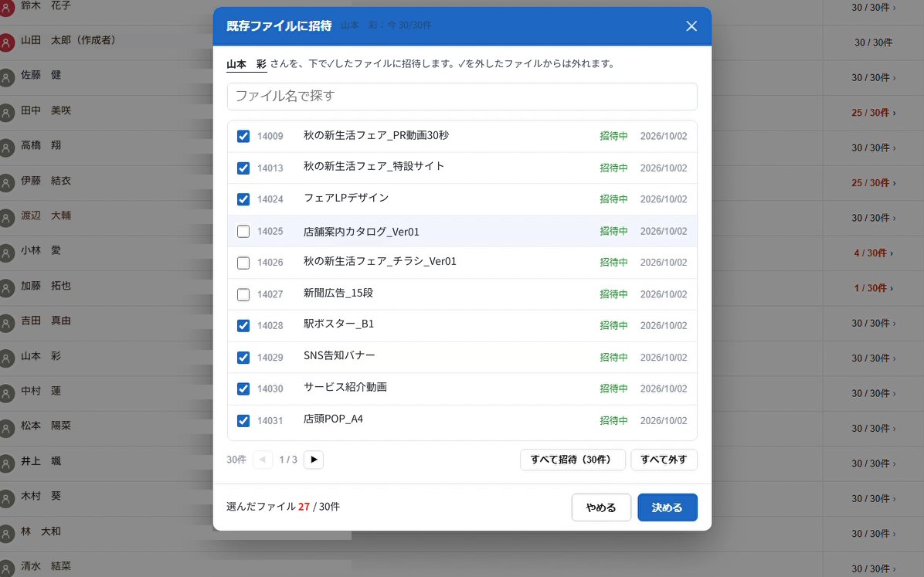The width and height of the screenshot is (924, 577).
Task: Click すべて外す button
Action: (x=664, y=460)
